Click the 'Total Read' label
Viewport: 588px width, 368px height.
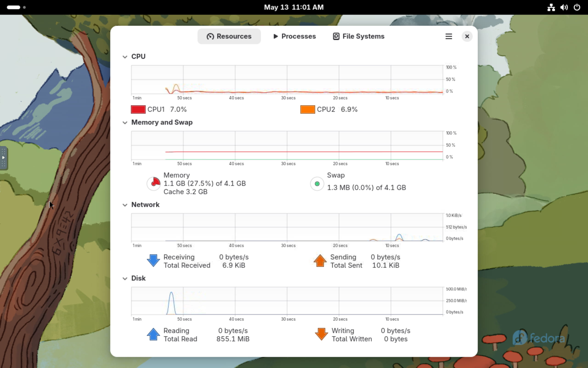tap(180, 339)
